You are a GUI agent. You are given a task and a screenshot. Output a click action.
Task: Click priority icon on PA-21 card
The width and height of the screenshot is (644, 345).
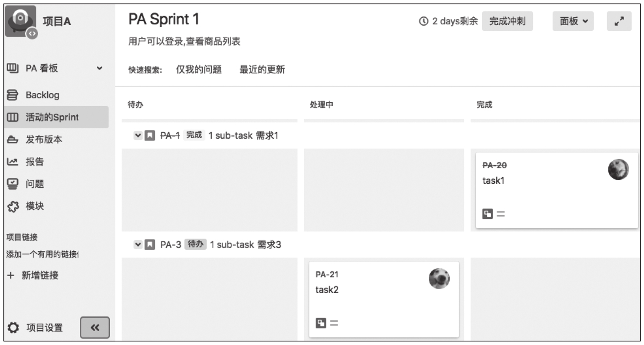pos(334,323)
